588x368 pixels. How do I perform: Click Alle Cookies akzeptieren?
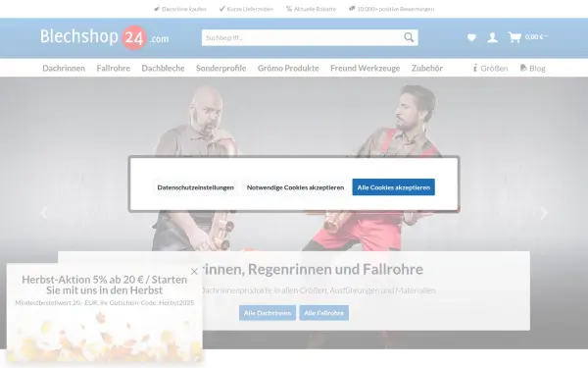click(x=393, y=187)
